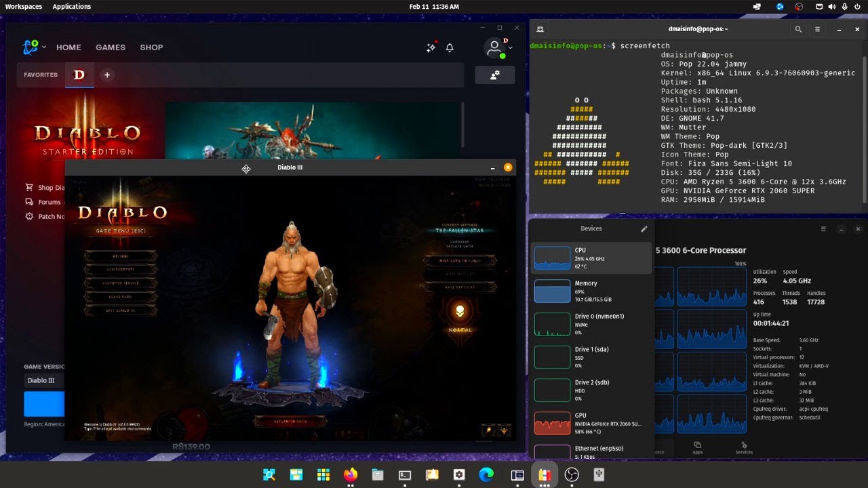Viewport: 868px width, 488px height.
Task: Open Diablo III game version dropdown
Action: pos(44,380)
